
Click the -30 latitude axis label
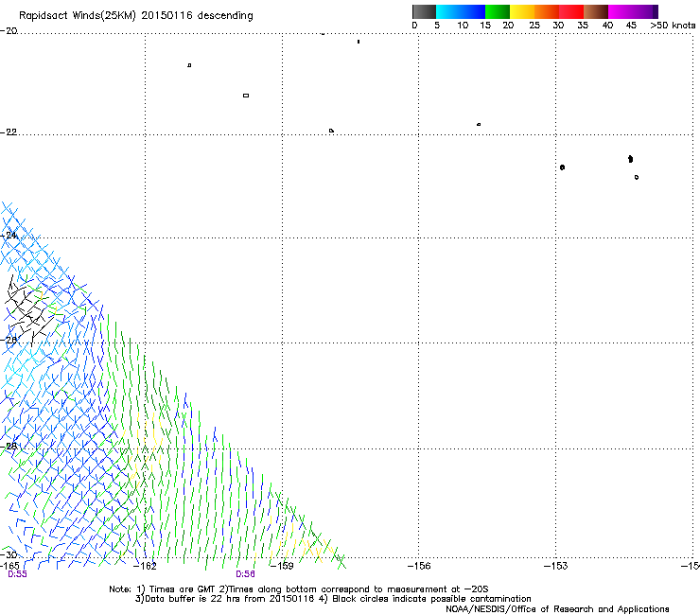[x=9, y=554]
